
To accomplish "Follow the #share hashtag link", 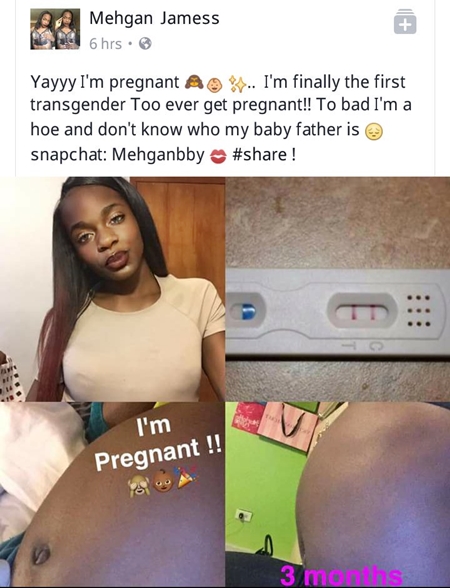I will click(260, 154).
